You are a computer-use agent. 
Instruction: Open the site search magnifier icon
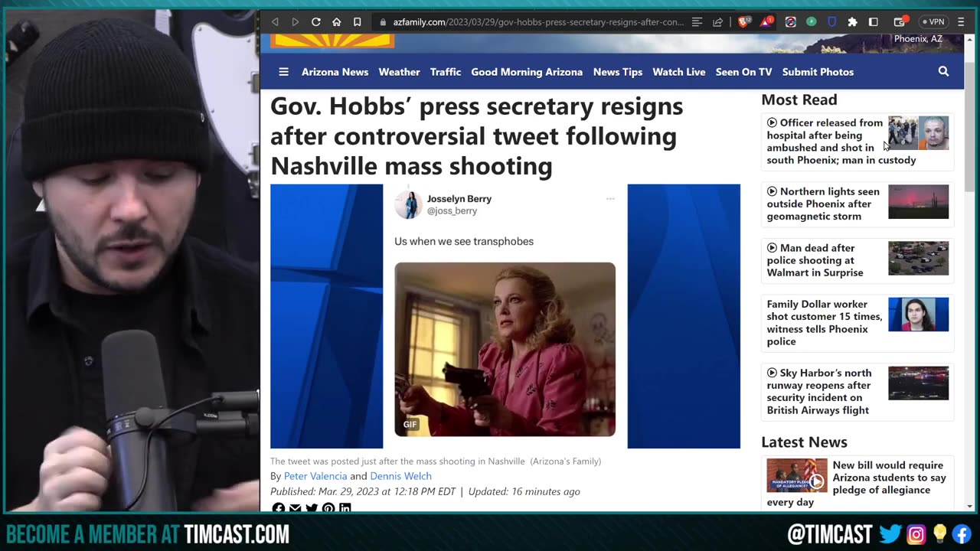(943, 71)
